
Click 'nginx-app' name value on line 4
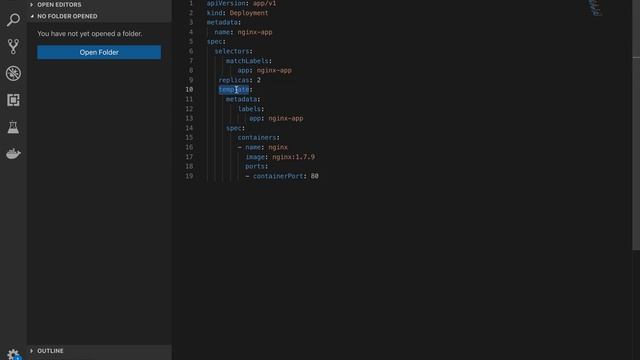point(255,32)
